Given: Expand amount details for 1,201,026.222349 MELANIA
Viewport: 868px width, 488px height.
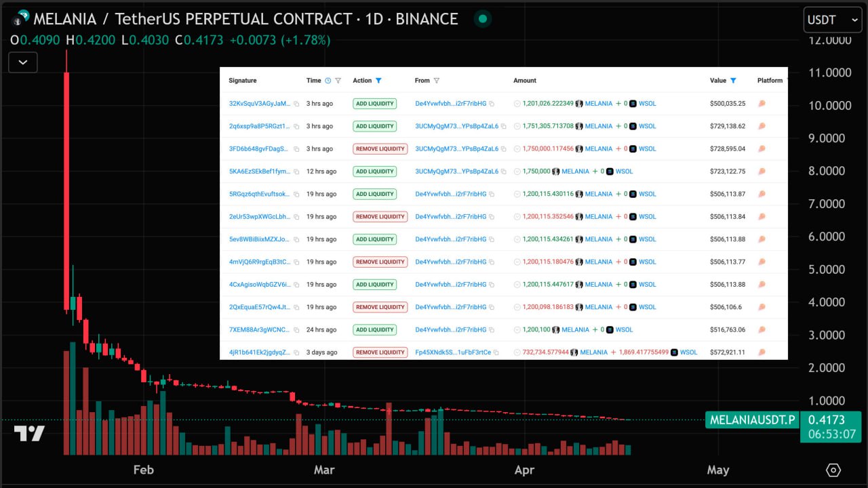Looking at the screenshot, I should point(517,104).
